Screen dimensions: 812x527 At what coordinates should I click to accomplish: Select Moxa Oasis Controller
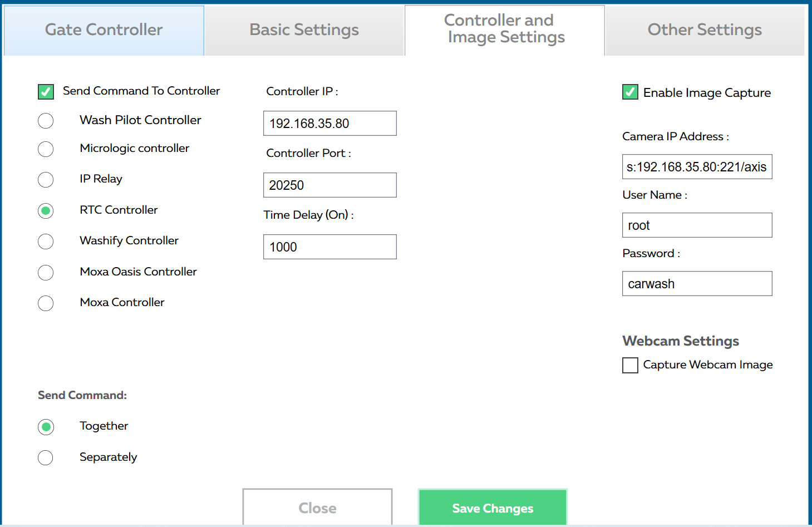point(46,273)
